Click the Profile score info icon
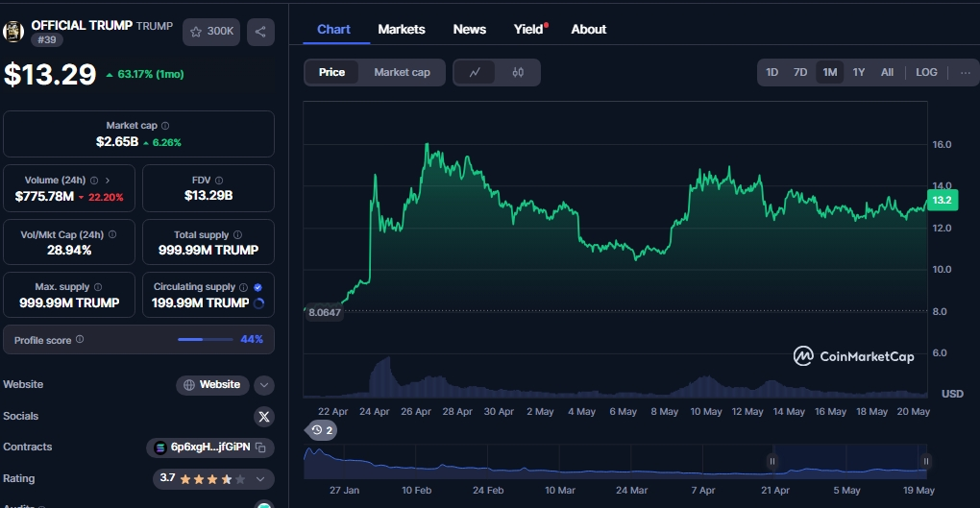The height and width of the screenshot is (508, 980). tap(80, 339)
